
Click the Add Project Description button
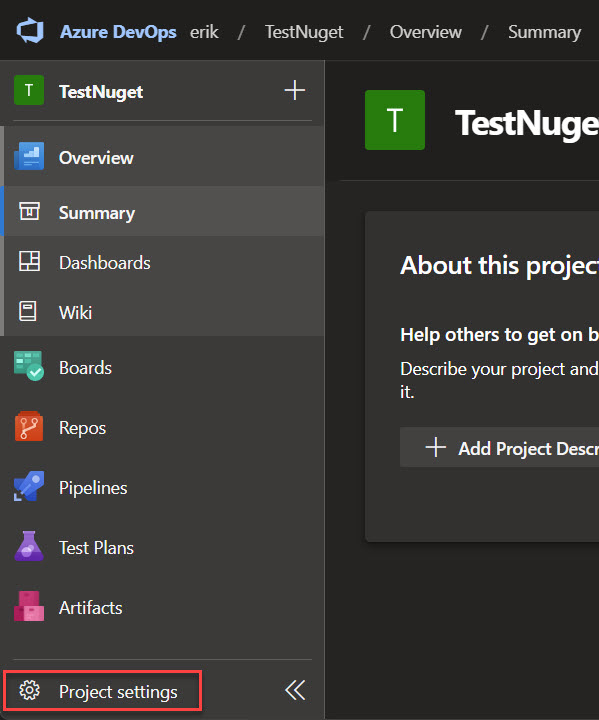click(499, 448)
